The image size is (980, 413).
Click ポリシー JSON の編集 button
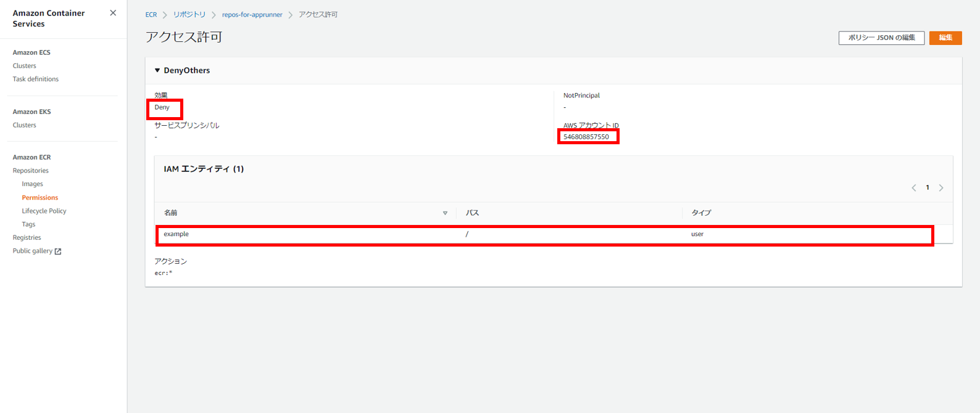881,38
